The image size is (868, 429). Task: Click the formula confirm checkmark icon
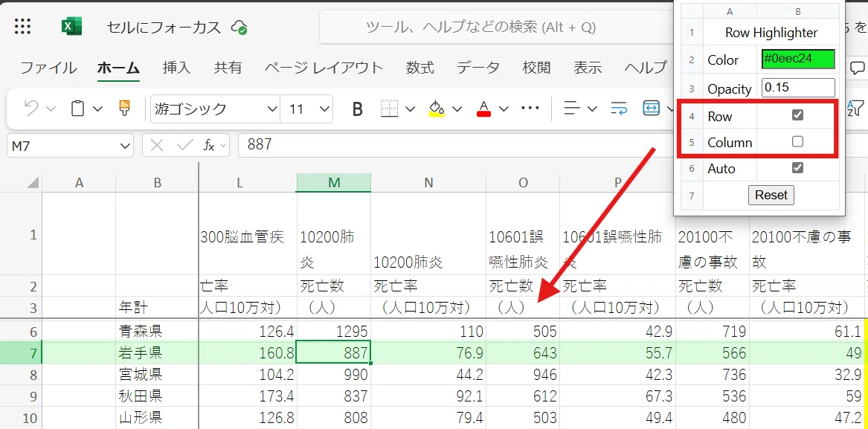184,146
